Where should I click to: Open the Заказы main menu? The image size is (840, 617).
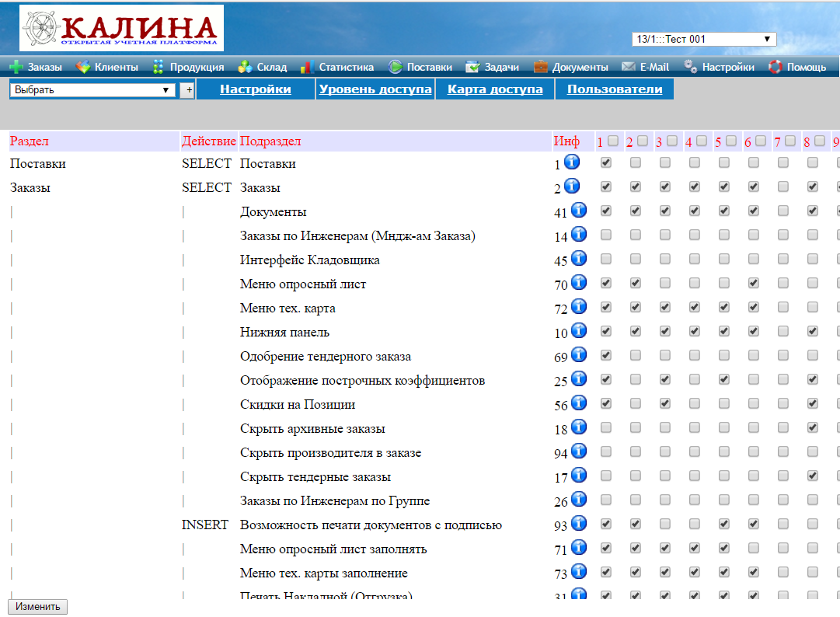(45, 68)
